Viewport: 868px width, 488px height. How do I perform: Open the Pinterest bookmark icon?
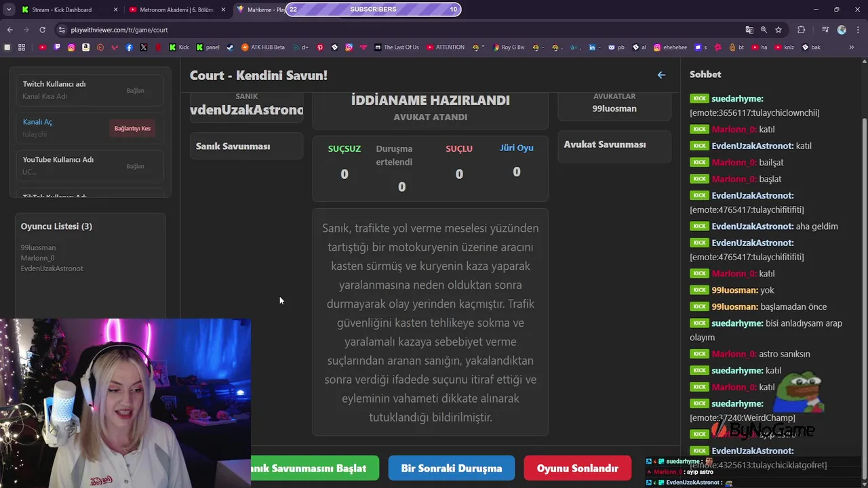320,47
